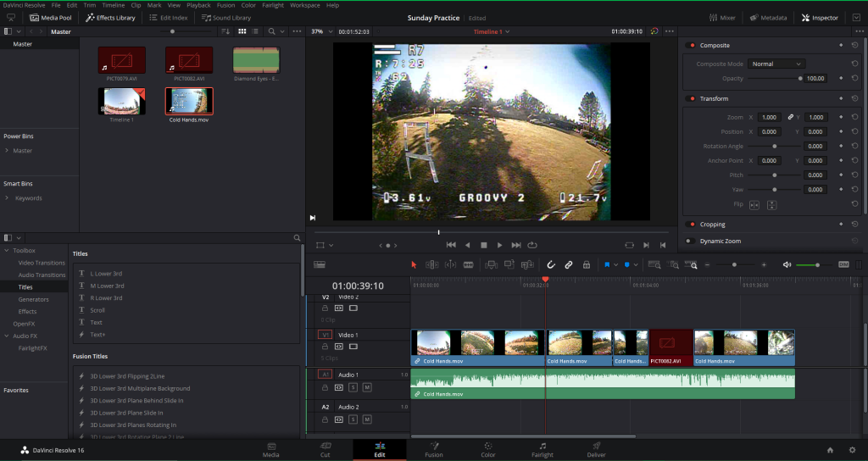Screen dimensions: 868x461
Task: Click the Full Extent Zoom icon
Action: pyautogui.click(x=654, y=265)
